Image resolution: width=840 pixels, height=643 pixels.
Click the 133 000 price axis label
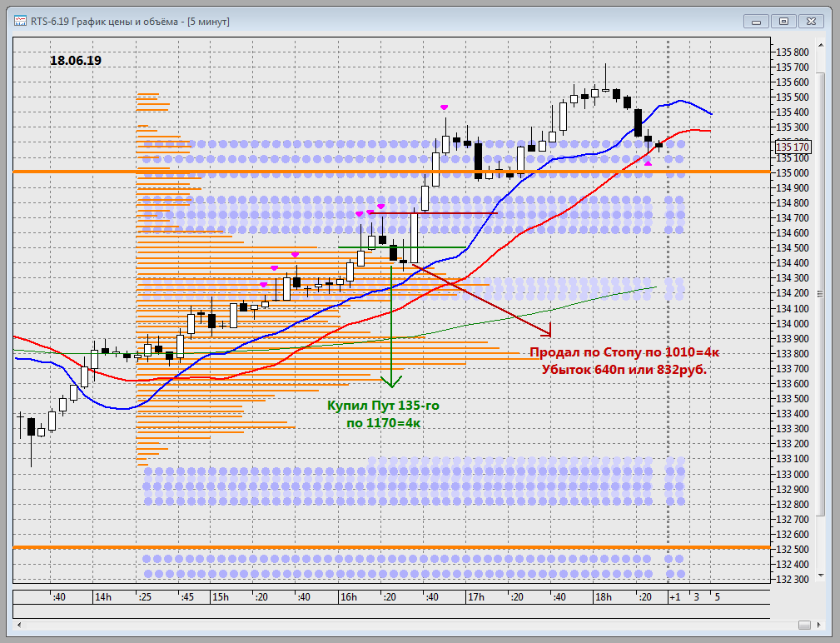tap(793, 474)
